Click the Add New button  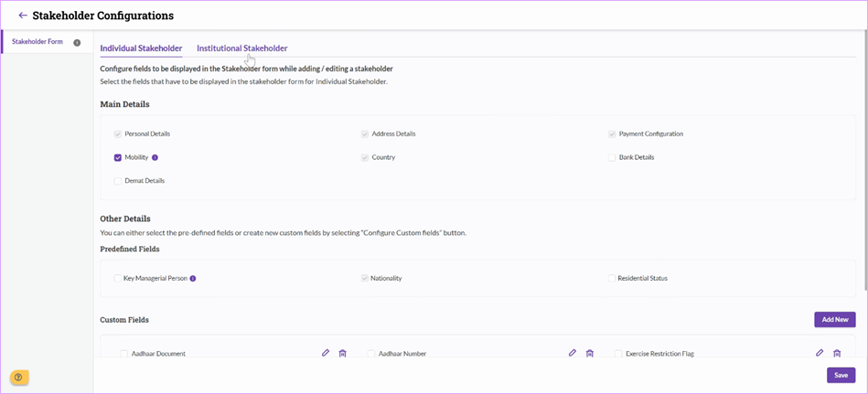coord(835,319)
